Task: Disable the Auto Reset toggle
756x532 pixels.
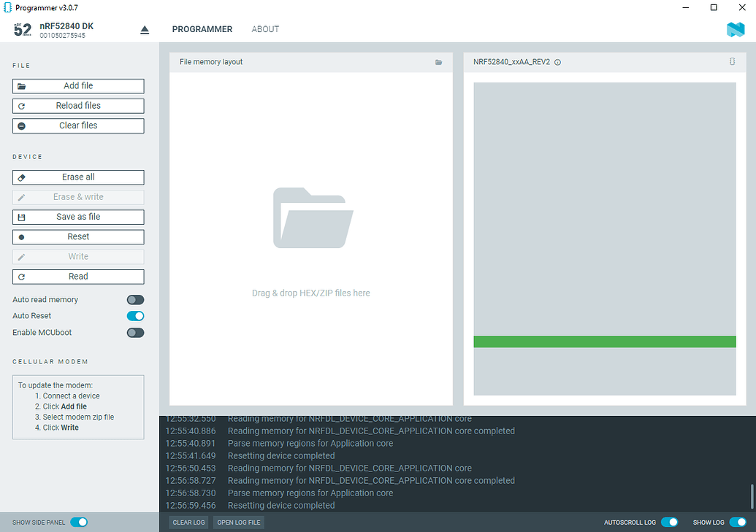Action: (134, 316)
